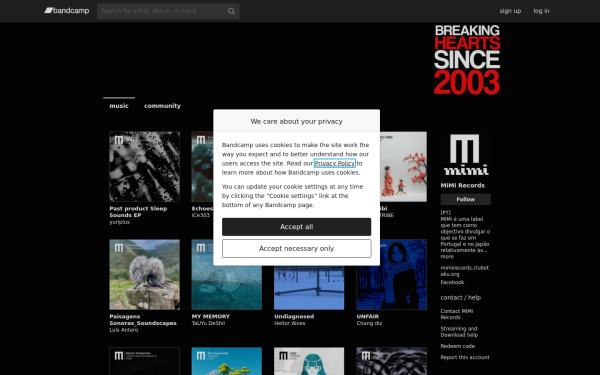Image resolution: width=600 pixels, height=375 pixels.
Task: Open Past product Sleep Sounds EP cover
Action: point(144,166)
